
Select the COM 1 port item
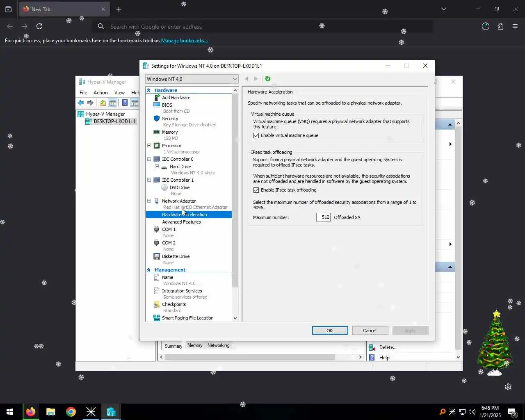click(x=169, y=229)
